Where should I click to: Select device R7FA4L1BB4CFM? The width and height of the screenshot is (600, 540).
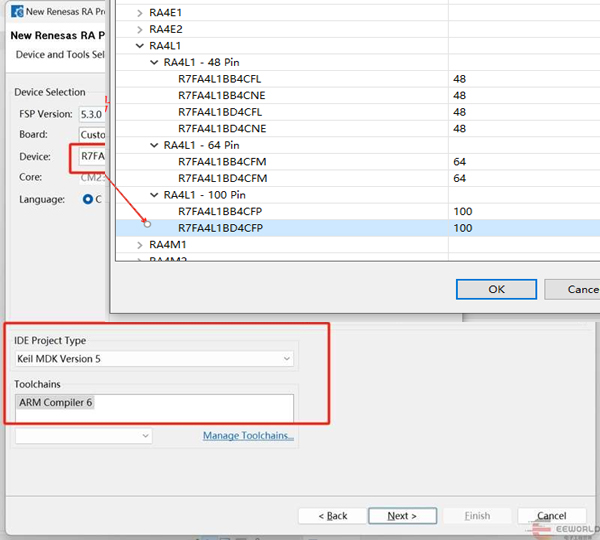tap(222, 162)
